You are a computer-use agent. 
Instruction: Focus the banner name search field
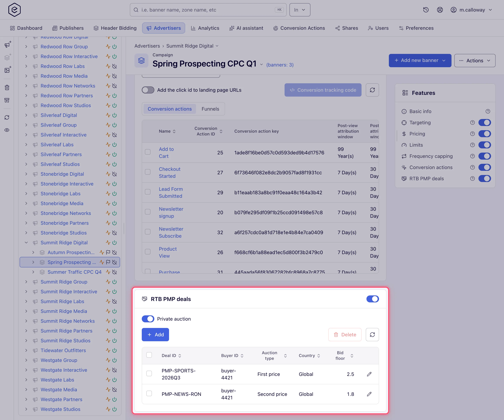coord(208,10)
